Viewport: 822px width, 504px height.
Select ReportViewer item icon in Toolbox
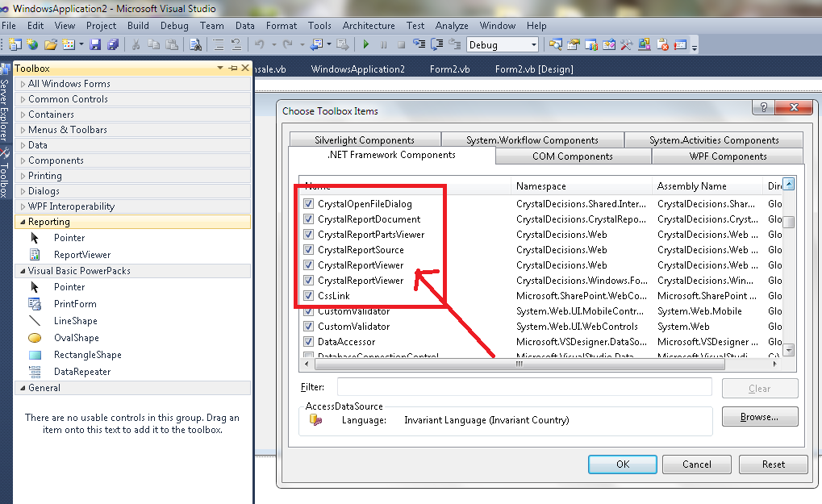pos(35,255)
